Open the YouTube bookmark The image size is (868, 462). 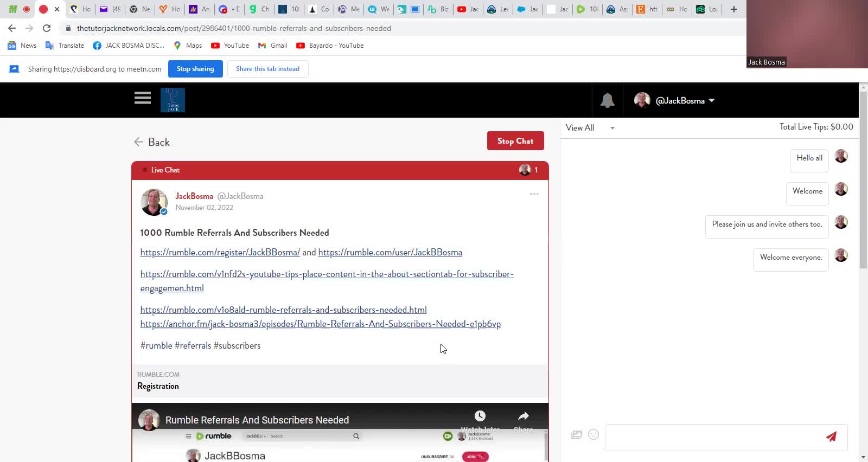point(230,46)
